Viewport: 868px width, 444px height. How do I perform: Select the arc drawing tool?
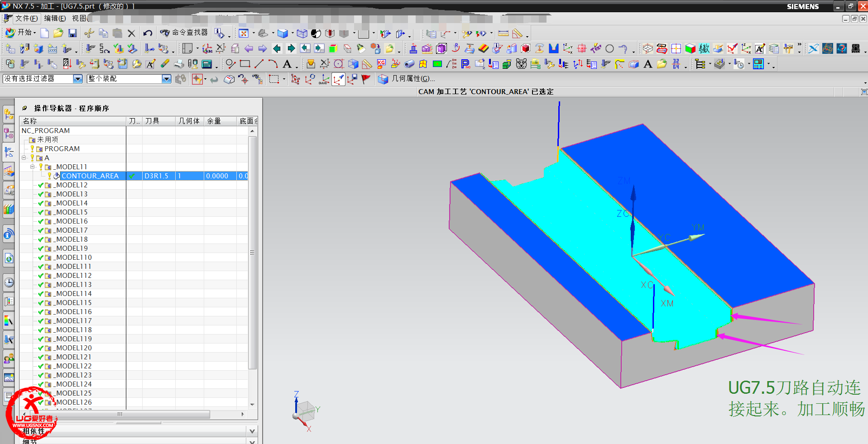point(273,64)
